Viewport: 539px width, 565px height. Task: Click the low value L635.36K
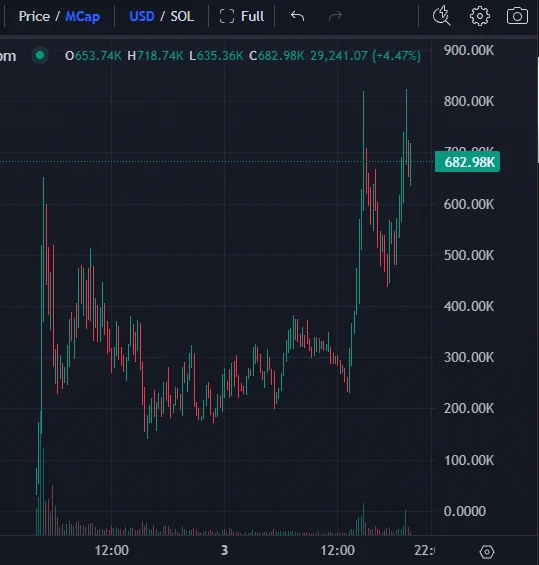tap(216, 56)
